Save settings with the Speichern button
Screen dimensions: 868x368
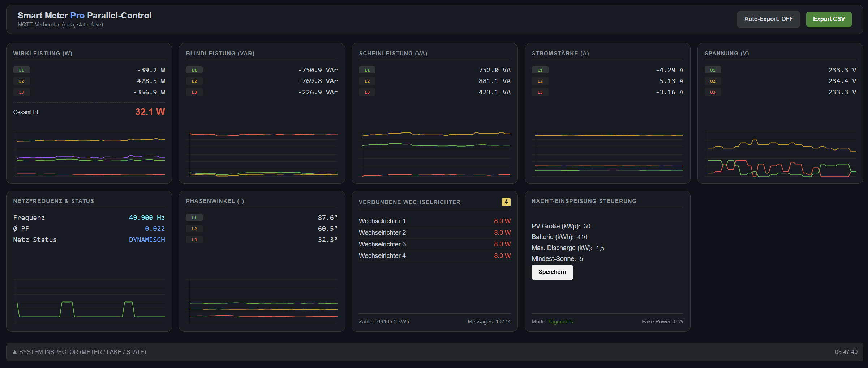point(552,272)
